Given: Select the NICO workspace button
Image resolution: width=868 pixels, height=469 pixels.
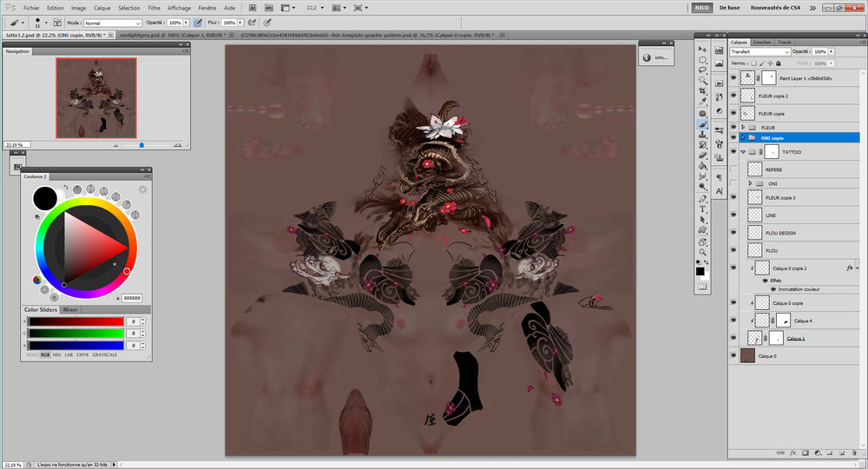Looking at the screenshot, I should click(702, 8).
